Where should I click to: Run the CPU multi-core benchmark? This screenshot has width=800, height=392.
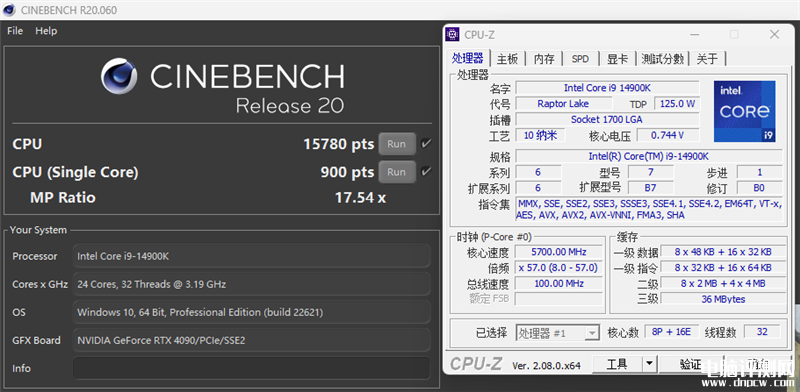point(396,144)
